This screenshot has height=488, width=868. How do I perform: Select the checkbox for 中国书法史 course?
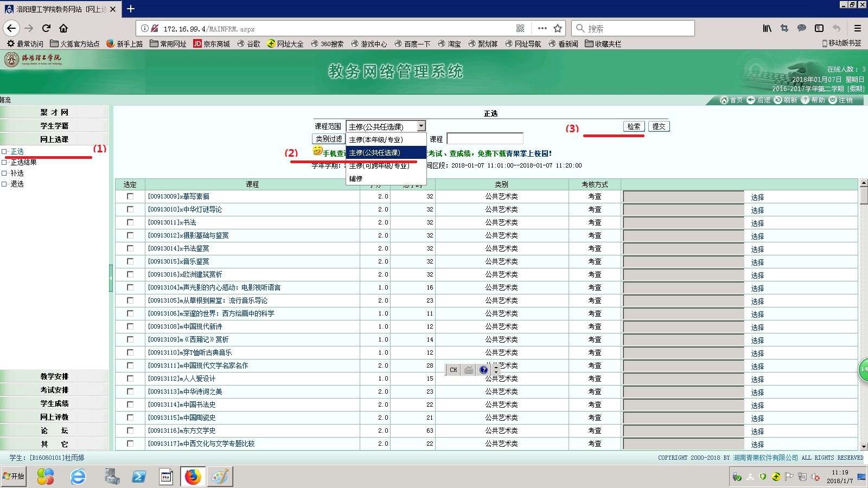[130, 404]
